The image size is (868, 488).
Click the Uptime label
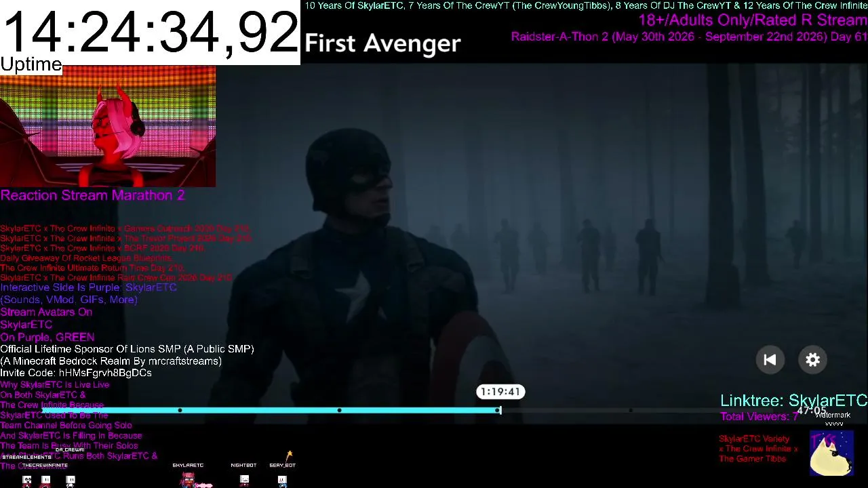[x=31, y=65]
